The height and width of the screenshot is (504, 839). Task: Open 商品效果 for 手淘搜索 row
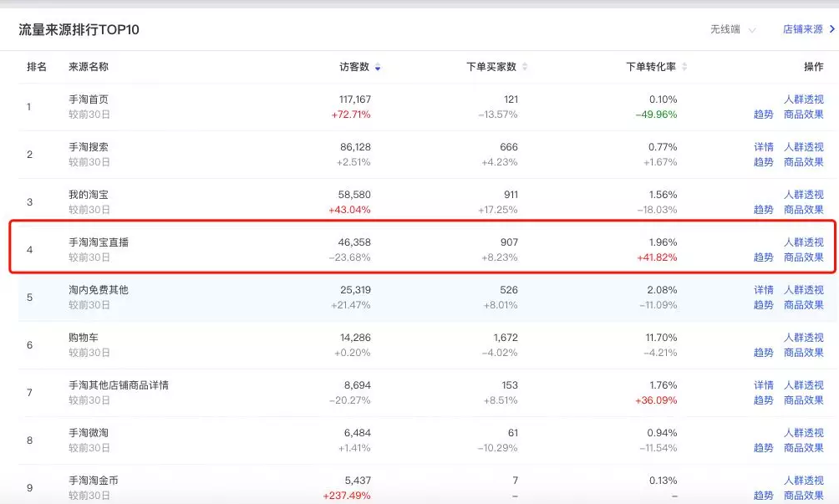(803, 162)
